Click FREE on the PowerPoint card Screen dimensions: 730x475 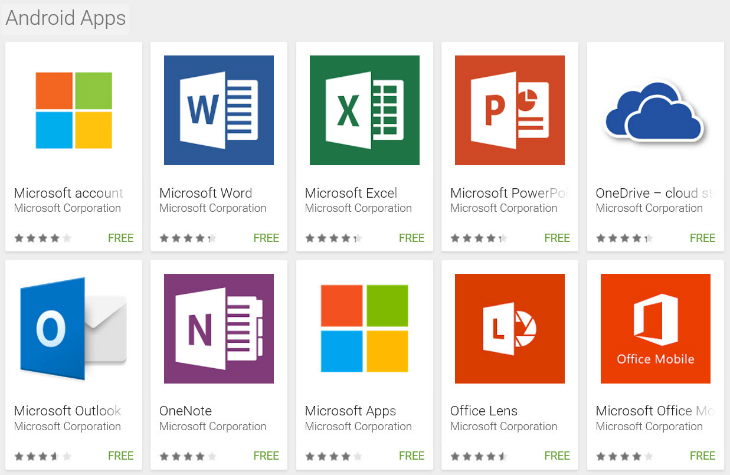(x=557, y=238)
